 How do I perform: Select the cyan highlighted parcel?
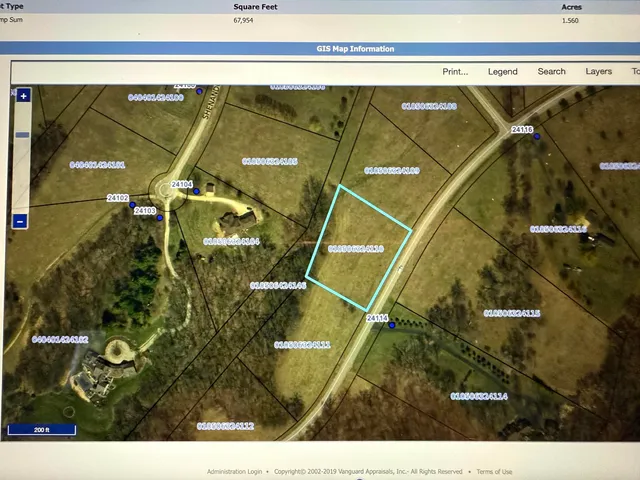(358, 248)
